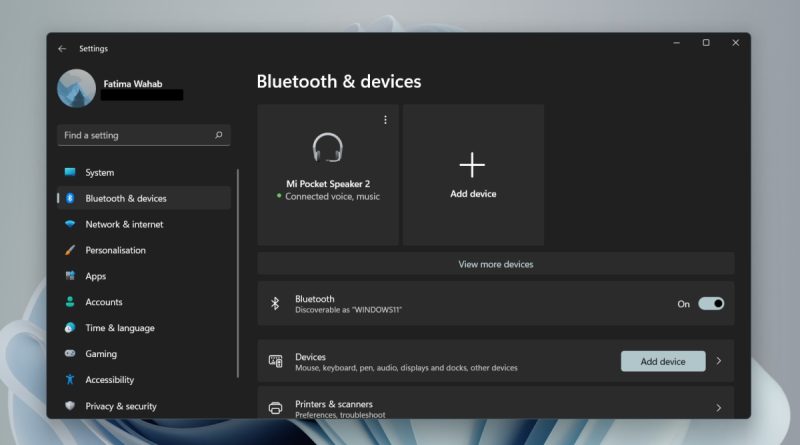This screenshot has width=800, height=445.
Task: Click the sidebar vertical scrollbar
Action: (x=238, y=274)
